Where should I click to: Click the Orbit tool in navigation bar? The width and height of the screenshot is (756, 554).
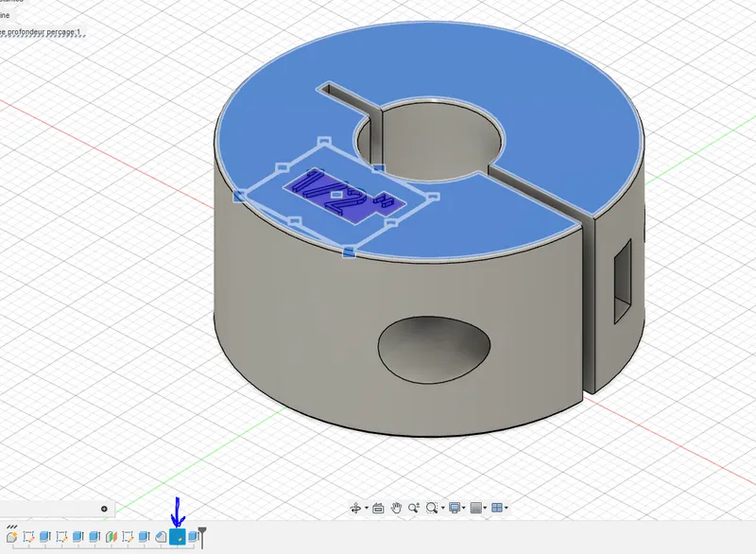[356, 508]
